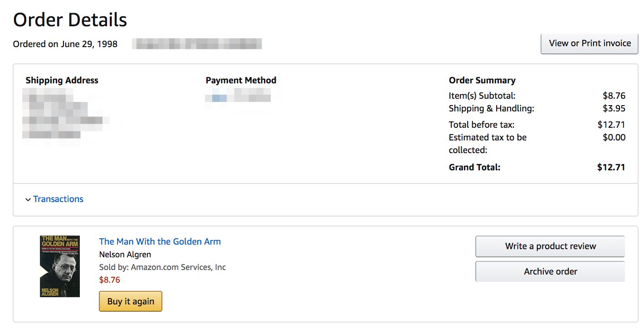
Task: Click the Buy it again button
Action: coord(131,301)
